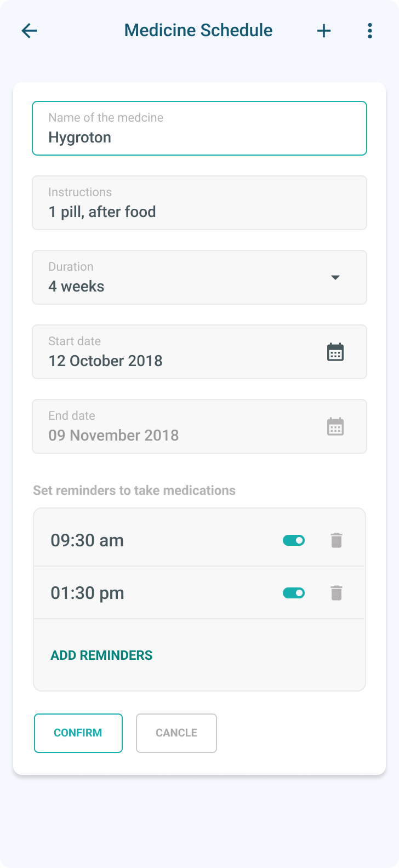Image resolution: width=399 pixels, height=868 pixels.
Task: Toggle off the 09:30 am reminder
Action: pos(294,540)
